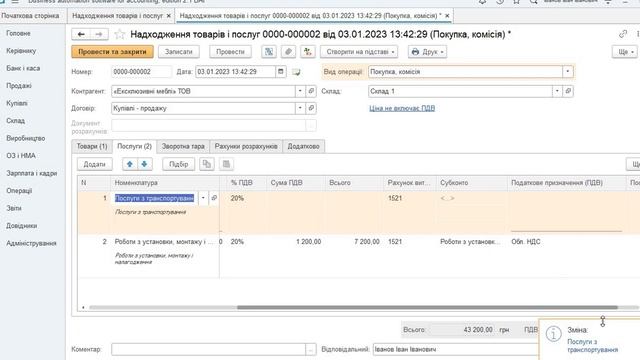
Task: Click the Провести button
Action: click(230, 52)
